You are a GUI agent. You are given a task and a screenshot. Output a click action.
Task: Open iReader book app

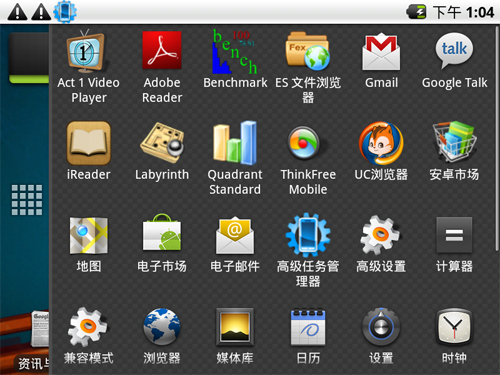coord(88,151)
